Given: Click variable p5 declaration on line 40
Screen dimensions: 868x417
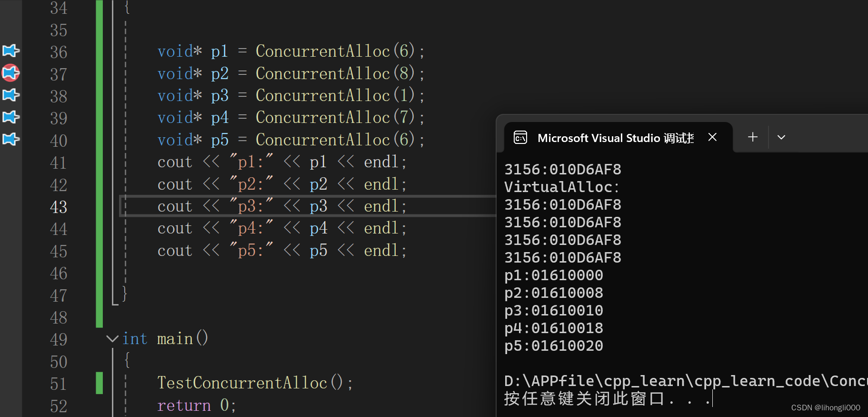Looking at the screenshot, I should point(219,140).
